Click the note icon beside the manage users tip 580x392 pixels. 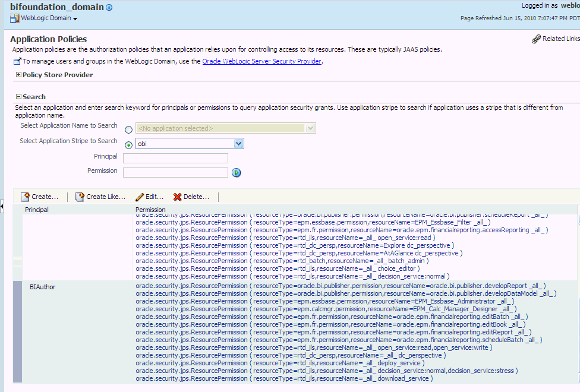pyautogui.click(x=17, y=61)
